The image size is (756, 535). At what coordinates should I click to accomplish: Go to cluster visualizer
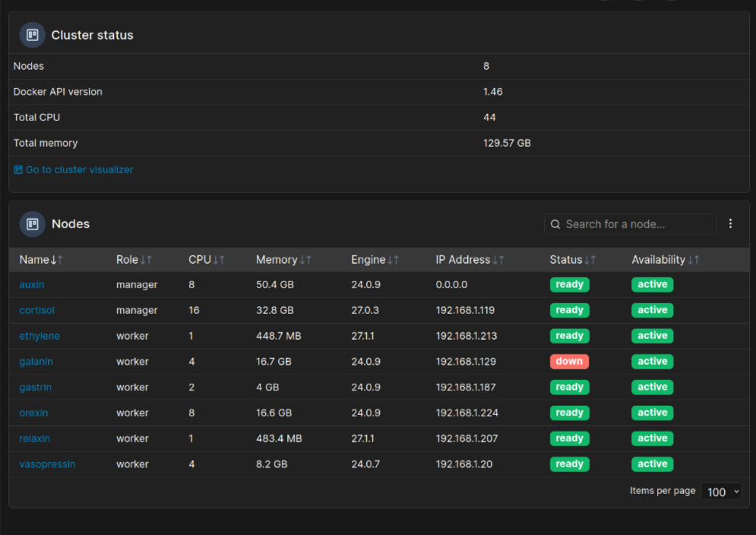tap(79, 169)
